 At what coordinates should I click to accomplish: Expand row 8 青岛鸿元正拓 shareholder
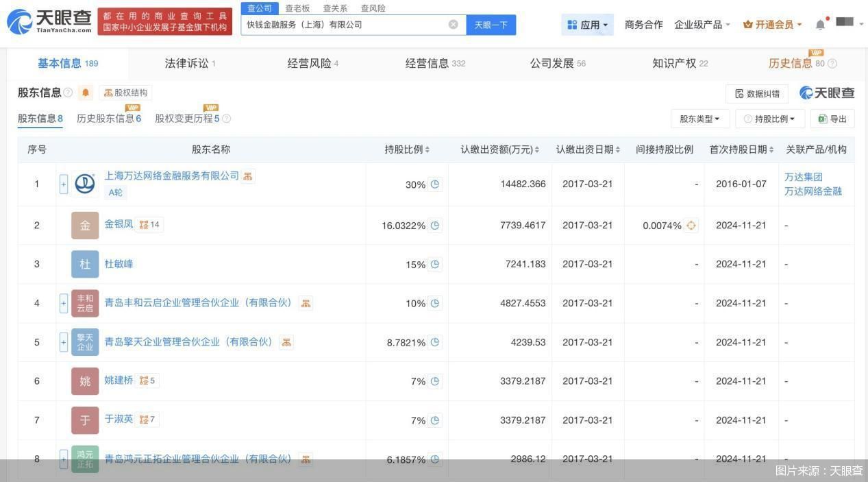pyautogui.click(x=64, y=459)
